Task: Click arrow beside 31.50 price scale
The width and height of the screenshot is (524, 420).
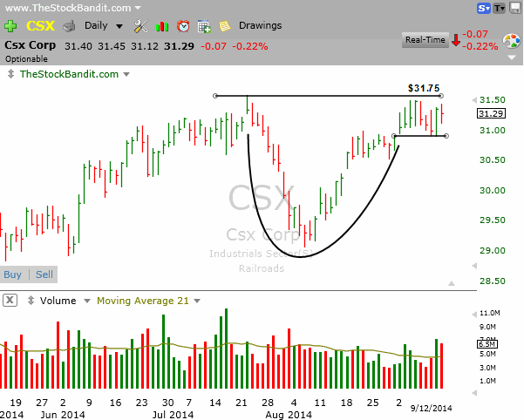Action: [x=474, y=100]
